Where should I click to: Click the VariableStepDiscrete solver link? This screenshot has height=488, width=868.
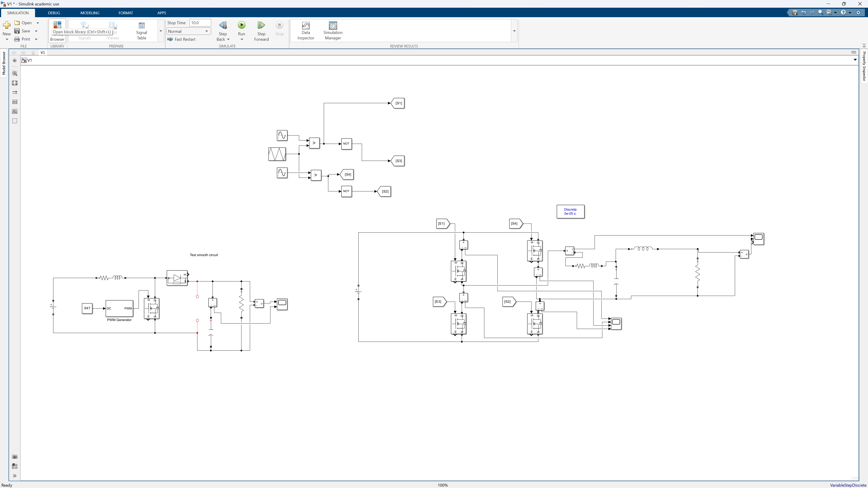tap(848, 485)
